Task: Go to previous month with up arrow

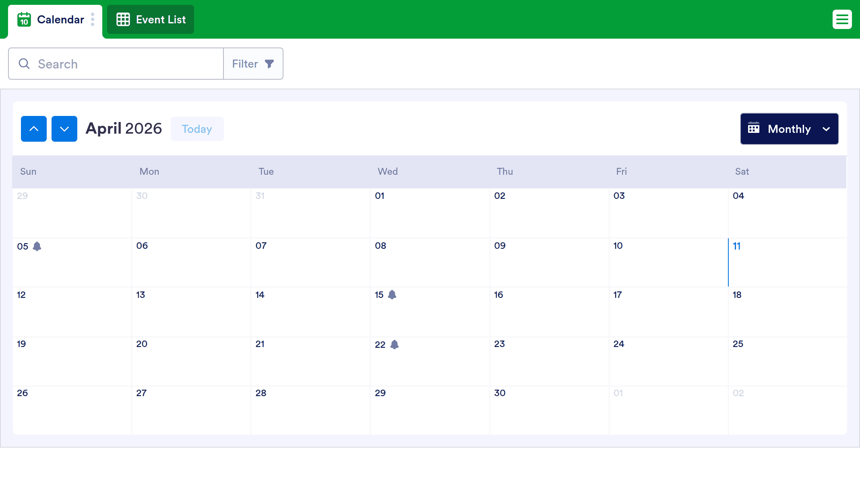Action: click(34, 129)
